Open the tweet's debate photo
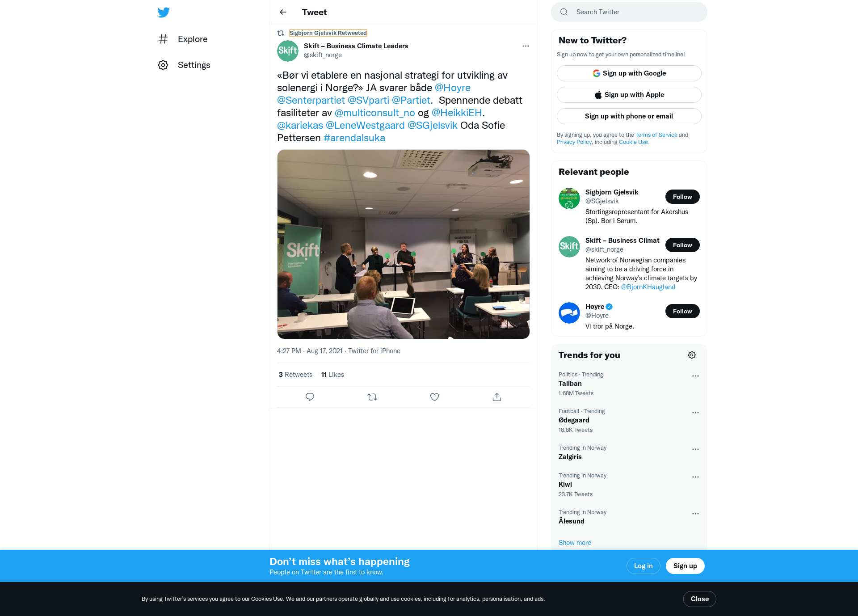Image resolution: width=858 pixels, height=616 pixels. point(404,244)
